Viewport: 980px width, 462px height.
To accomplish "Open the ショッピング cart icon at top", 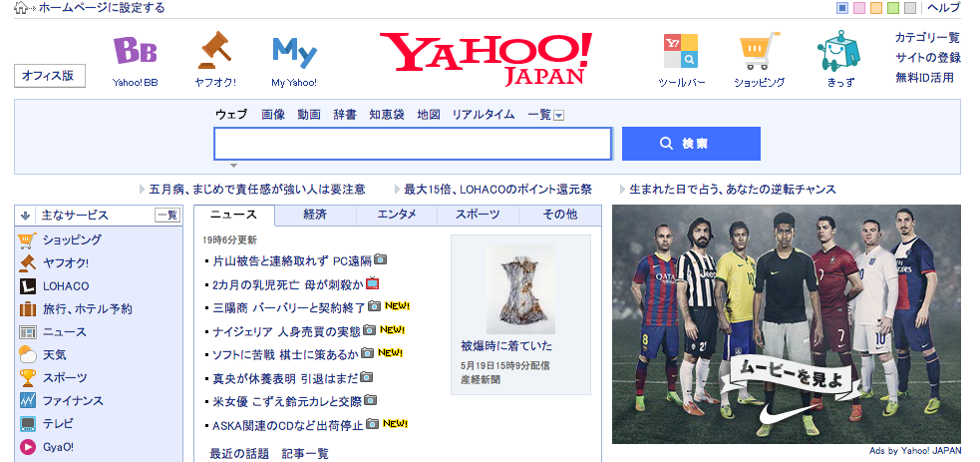I will (x=760, y=51).
